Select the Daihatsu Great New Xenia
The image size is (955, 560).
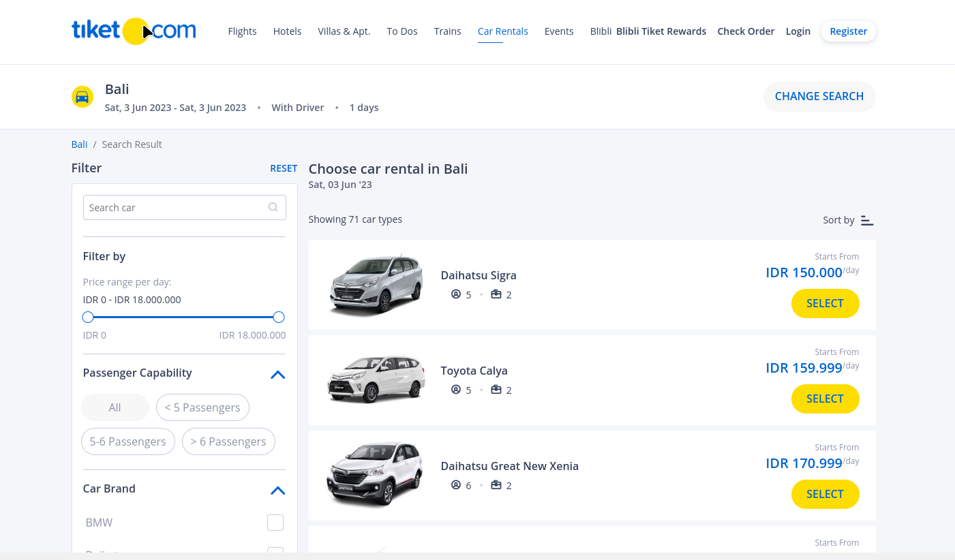pos(825,494)
